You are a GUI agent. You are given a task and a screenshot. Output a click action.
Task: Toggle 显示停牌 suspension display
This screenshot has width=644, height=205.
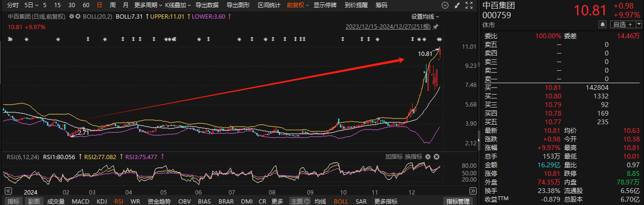325,5
